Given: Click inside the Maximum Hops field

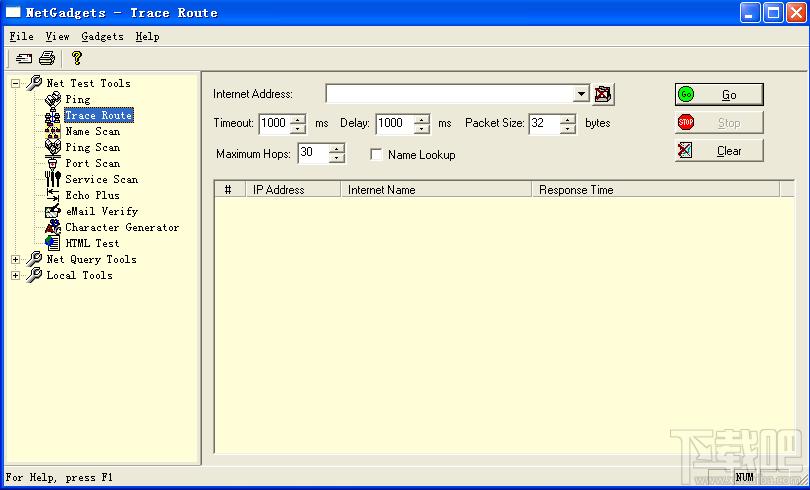Looking at the screenshot, I should tap(314, 153).
